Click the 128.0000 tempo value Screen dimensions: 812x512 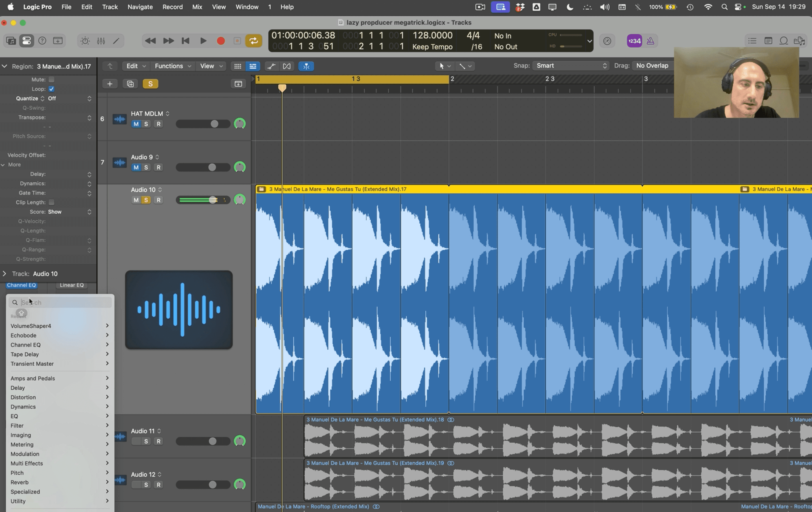coord(432,35)
